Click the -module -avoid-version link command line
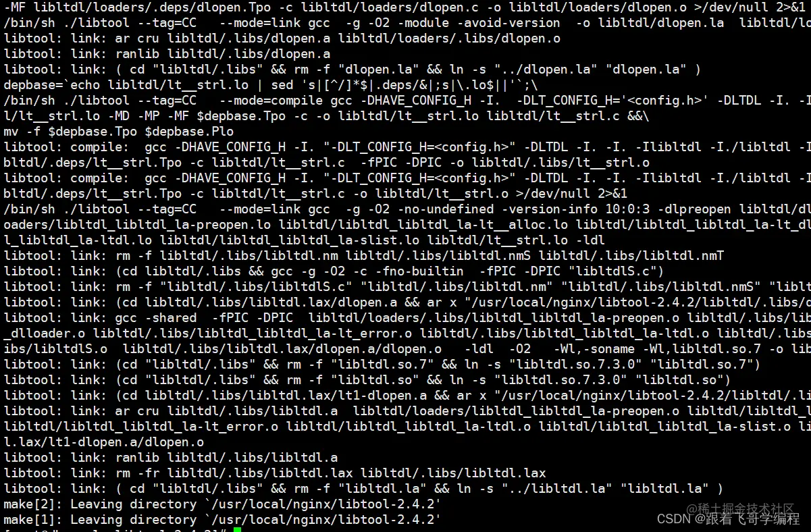Image resolution: width=811 pixels, height=532 pixels. [x=407, y=23]
